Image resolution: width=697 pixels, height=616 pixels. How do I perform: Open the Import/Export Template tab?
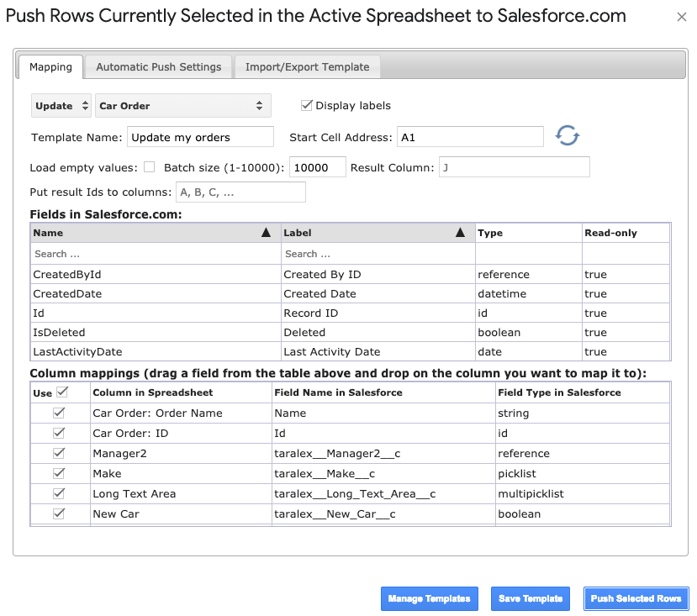[x=307, y=67]
